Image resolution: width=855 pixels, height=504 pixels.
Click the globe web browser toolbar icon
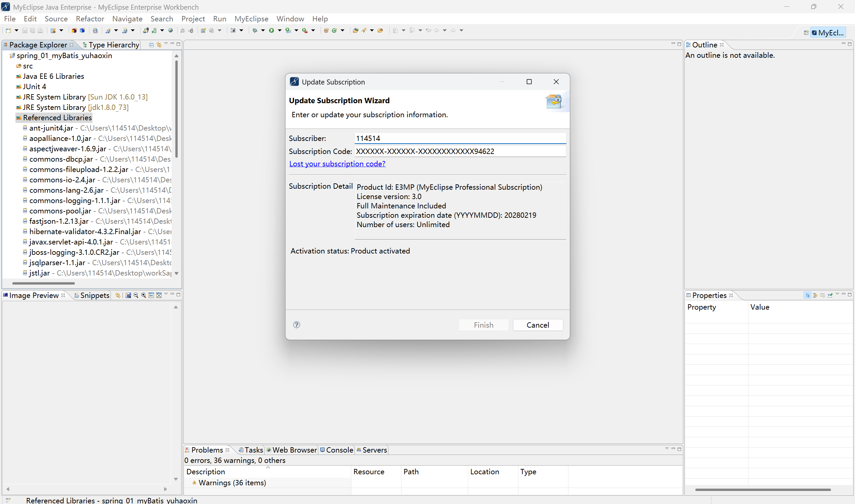[170, 31]
